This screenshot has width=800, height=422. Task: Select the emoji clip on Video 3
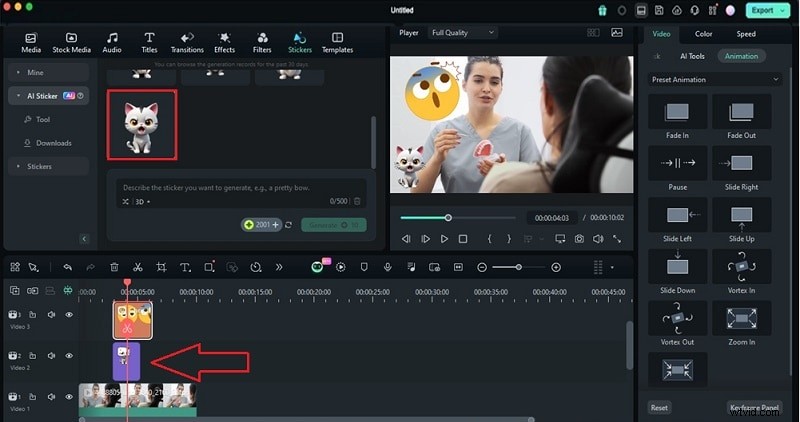pyautogui.click(x=133, y=320)
